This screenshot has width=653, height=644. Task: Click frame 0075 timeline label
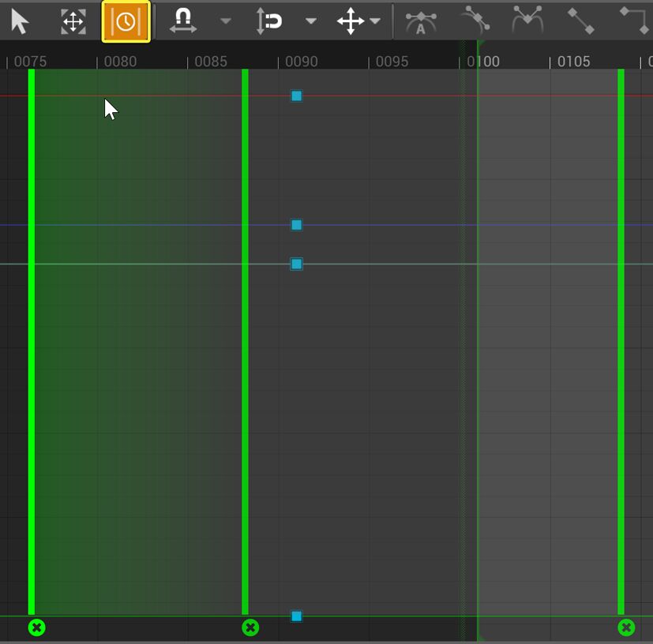[32, 61]
